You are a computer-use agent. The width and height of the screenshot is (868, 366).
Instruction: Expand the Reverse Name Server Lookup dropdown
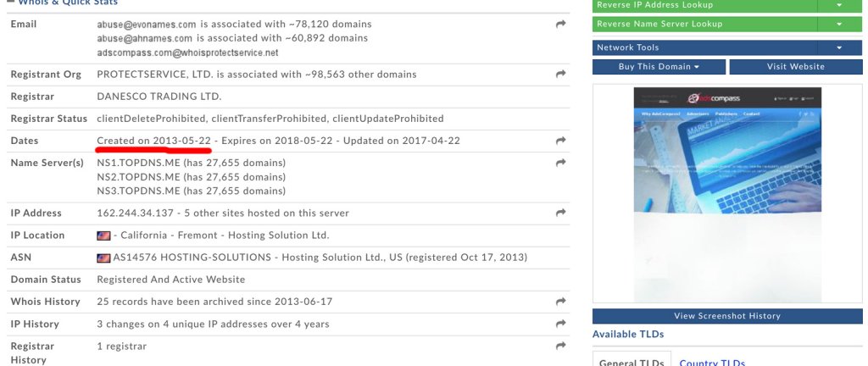coord(839,25)
